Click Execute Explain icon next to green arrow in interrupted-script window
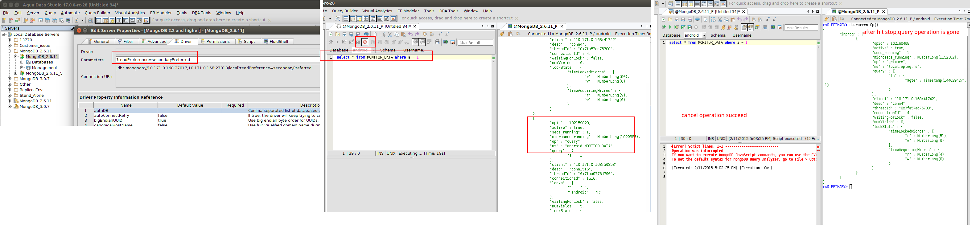Screen dimensions: 980x237 [x=677, y=27]
